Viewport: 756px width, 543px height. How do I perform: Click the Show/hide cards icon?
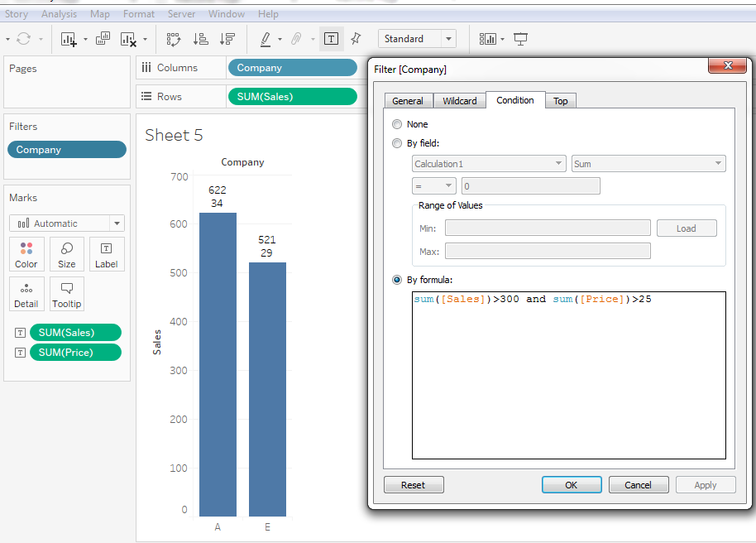pos(487,39)
